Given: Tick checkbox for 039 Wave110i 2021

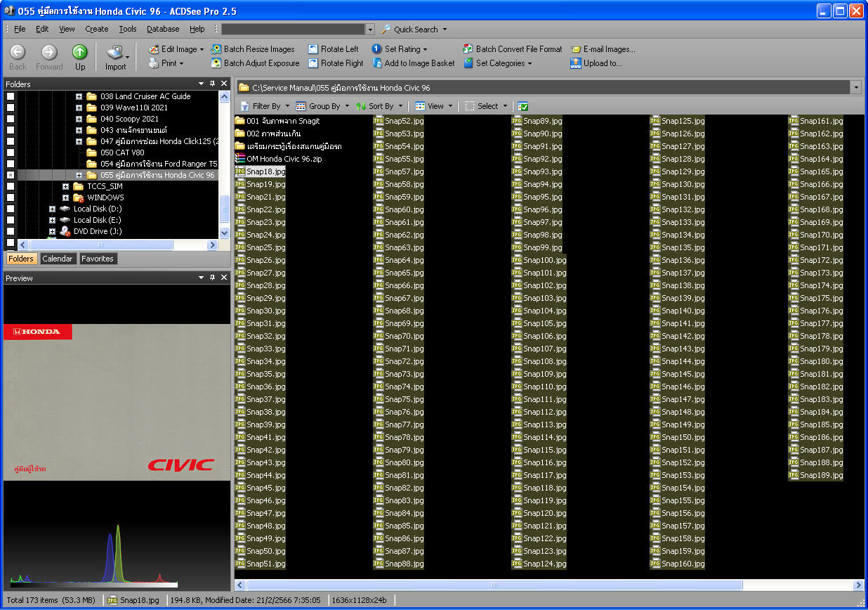Looking at the screenshot, I should (11, 108).
